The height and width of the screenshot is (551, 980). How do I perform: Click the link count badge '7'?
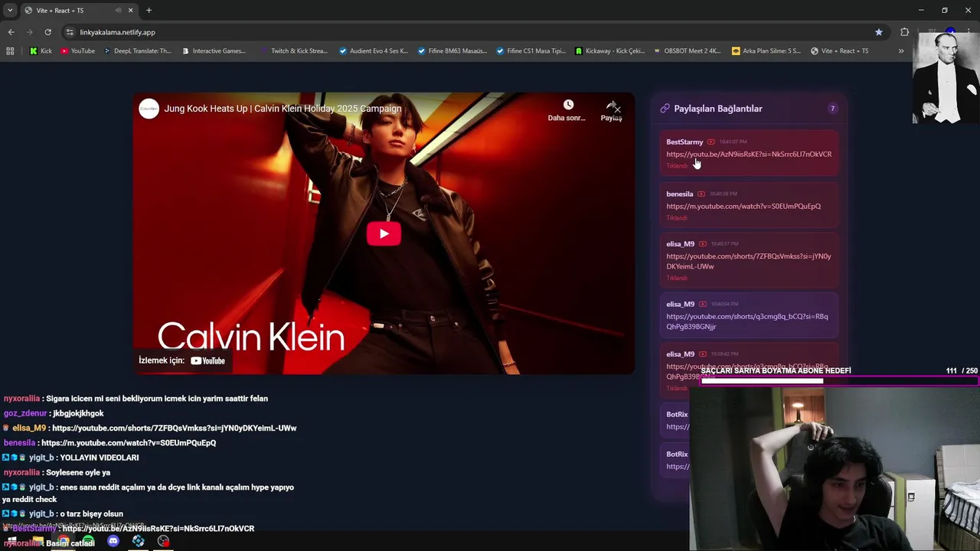point(832,109)
